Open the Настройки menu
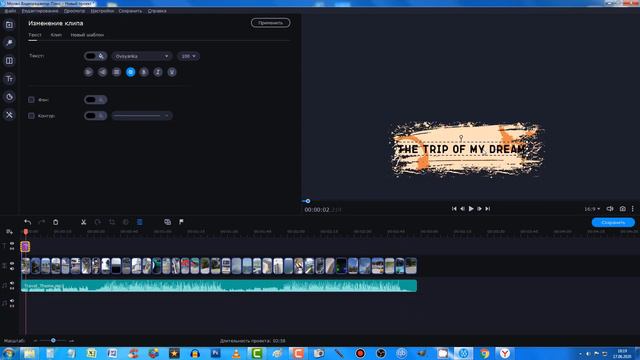 point(102,11)
